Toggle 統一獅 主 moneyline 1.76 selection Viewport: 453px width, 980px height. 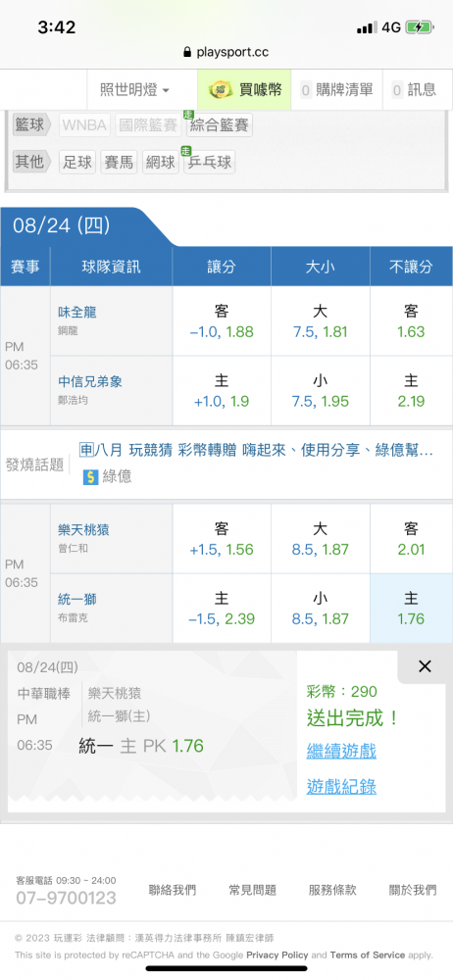pyautogui.click(x=411, y=609)
